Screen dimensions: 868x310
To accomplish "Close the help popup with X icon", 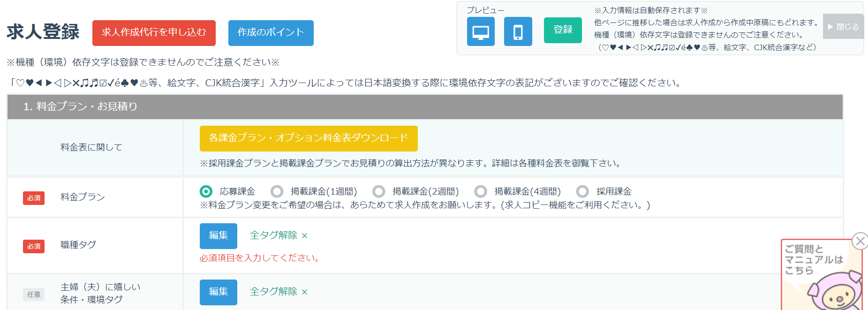I will (x=860, y=241).
